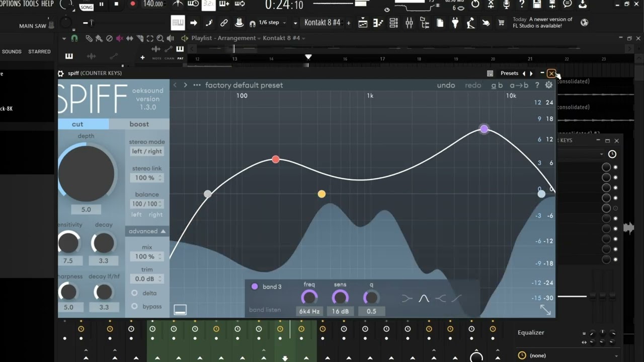
Task: Open the Playlist view from toolbar
Action: [363, 23]
